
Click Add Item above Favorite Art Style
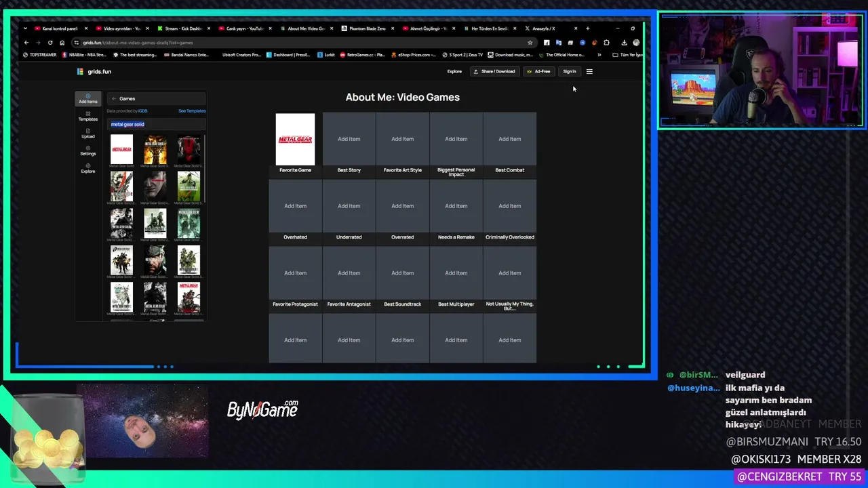[x=403, y=139]
